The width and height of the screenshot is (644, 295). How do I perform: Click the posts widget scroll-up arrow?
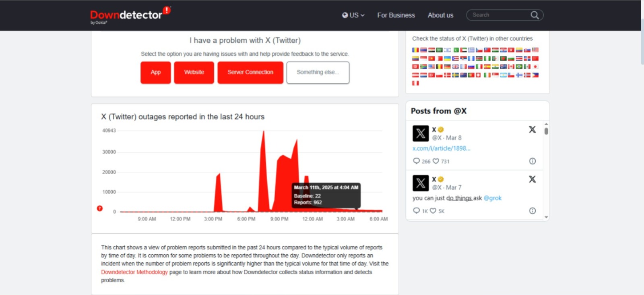pyautogui.click(x=546, y=124)
